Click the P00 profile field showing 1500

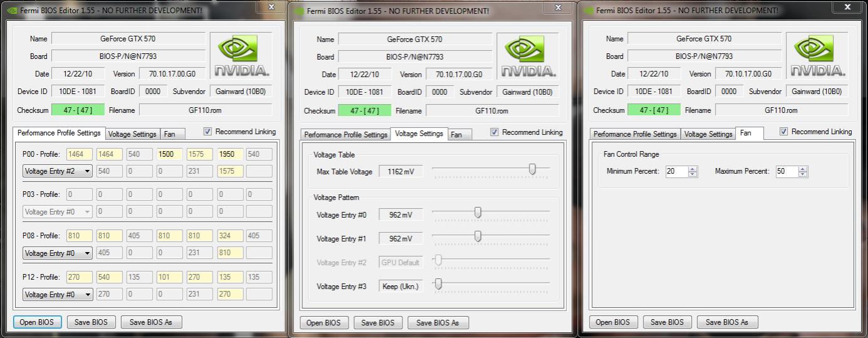tap(169, 154)
